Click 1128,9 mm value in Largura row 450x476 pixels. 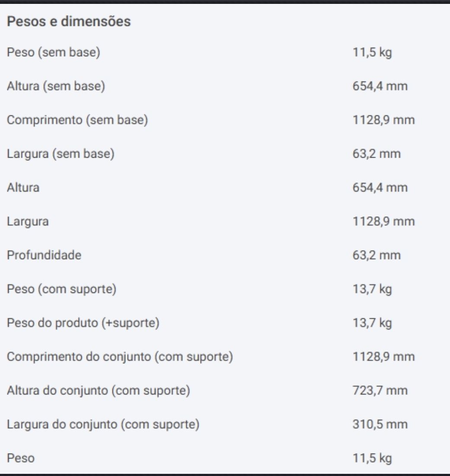pos(383,221)
